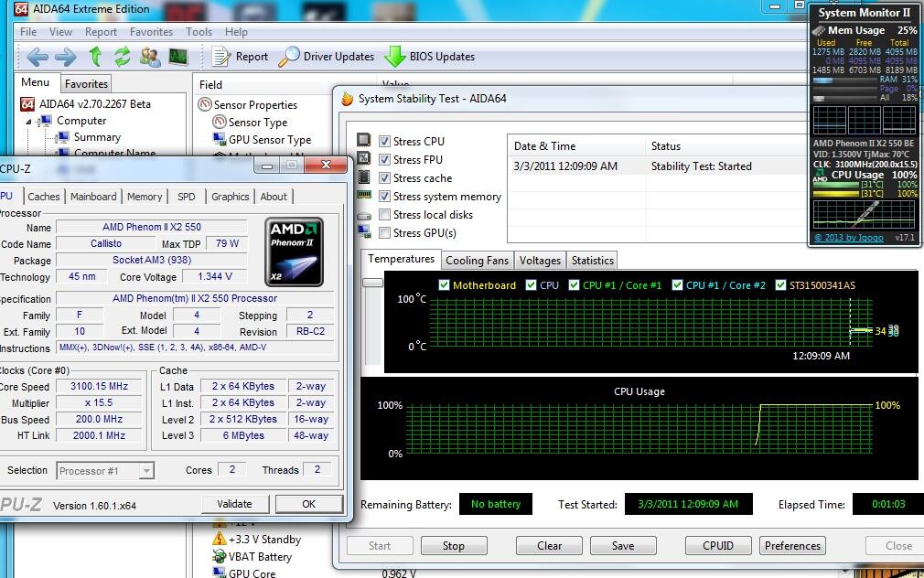Open the 2013 by Igogo link
This screenshot has width=924, height=578.
click(x=849, y=238)
